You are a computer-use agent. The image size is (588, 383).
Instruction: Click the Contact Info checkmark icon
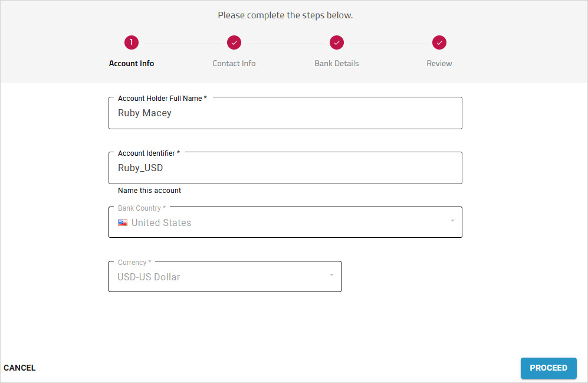coord(234,42)
